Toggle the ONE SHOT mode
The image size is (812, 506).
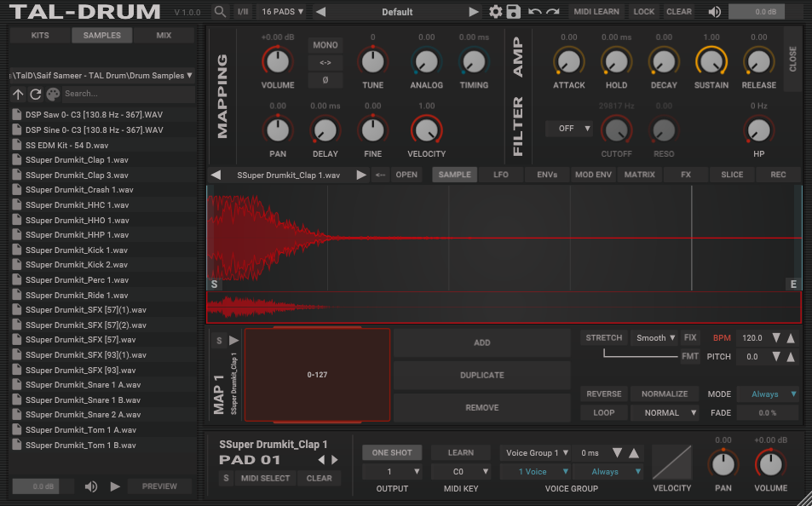point(392,452)
